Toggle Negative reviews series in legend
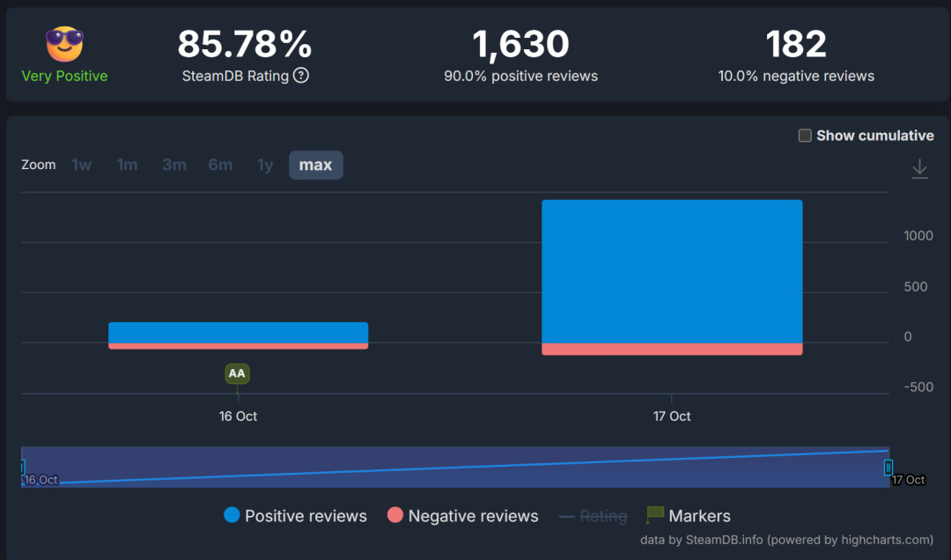Viewport: 951px width, 560px height. pyautogui.click(x=463, y=515)
